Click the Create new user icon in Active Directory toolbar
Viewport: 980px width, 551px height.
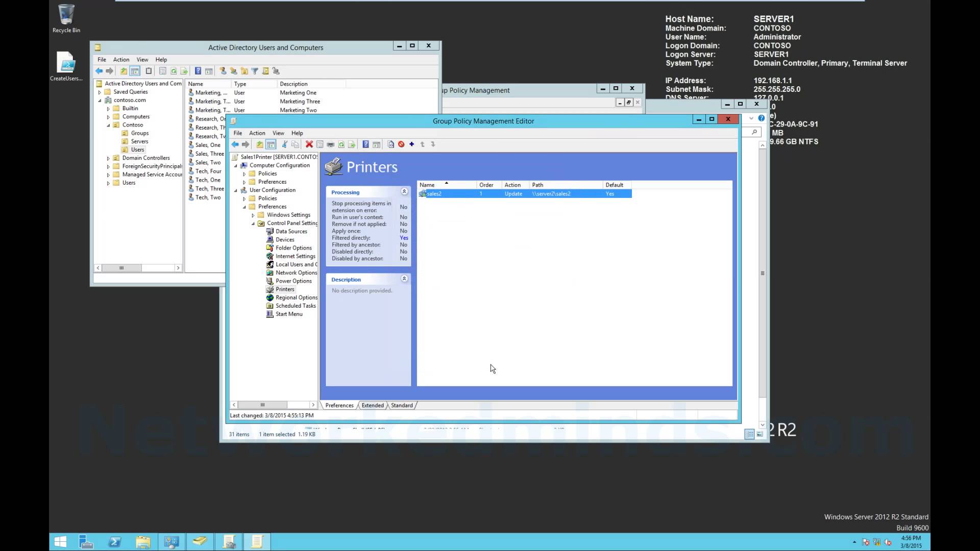(x=223, y=71)
